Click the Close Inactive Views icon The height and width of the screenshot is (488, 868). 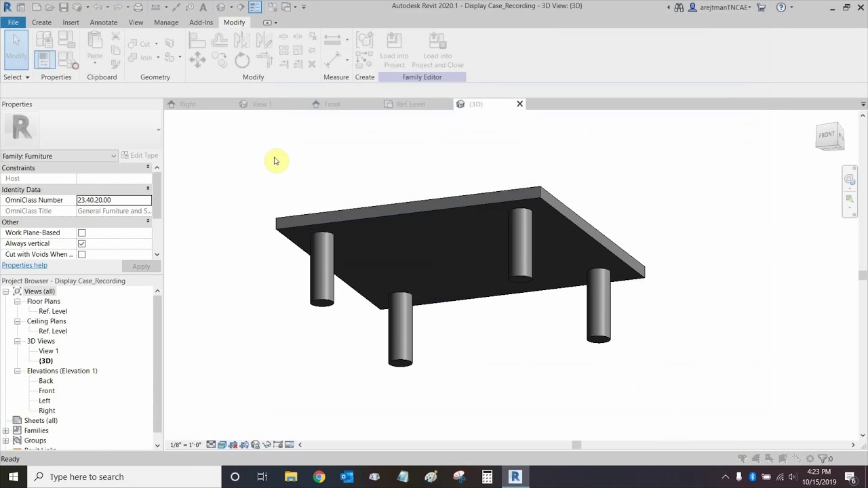pos(272,7)
